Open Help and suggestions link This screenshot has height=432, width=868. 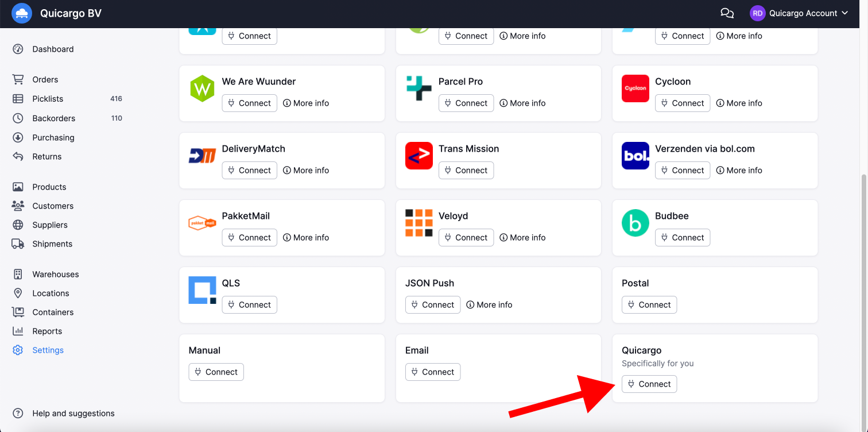[x=73, y=413]
